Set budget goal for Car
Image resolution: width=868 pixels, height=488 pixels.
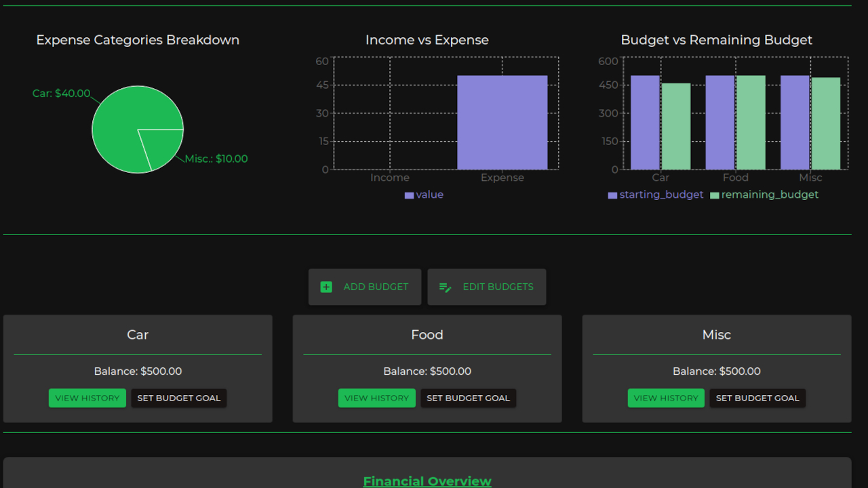pos(179,398)
